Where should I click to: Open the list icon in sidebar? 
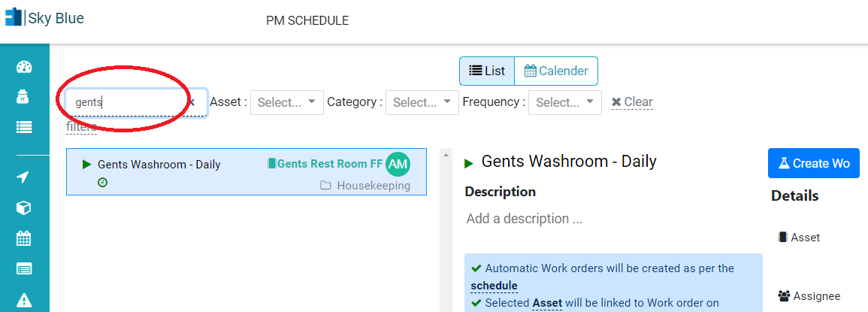coord(24,128)
